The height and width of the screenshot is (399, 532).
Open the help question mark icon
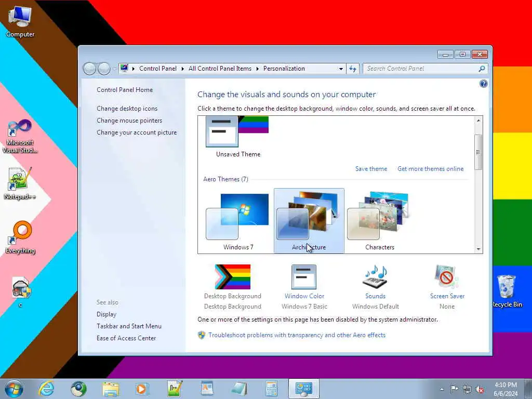[x=484, y=84]
